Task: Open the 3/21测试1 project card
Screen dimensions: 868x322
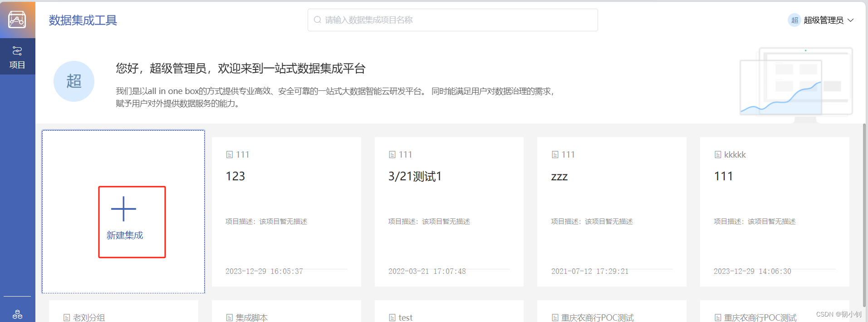Action: click(x=449, y=212)
